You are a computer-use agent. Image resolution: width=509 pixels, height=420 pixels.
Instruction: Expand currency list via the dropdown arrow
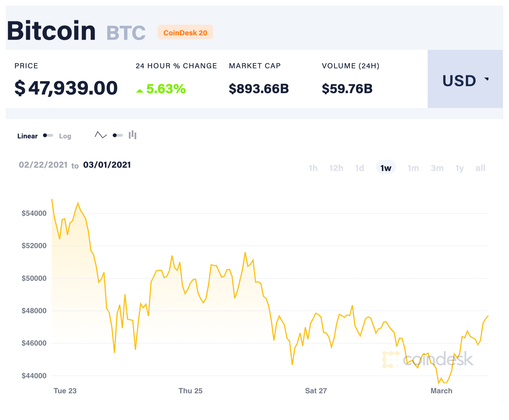tap(487, 79)
